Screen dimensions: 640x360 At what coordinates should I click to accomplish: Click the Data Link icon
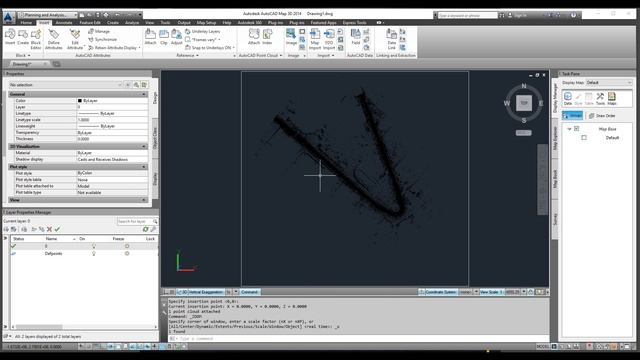(x=391, y=39)
